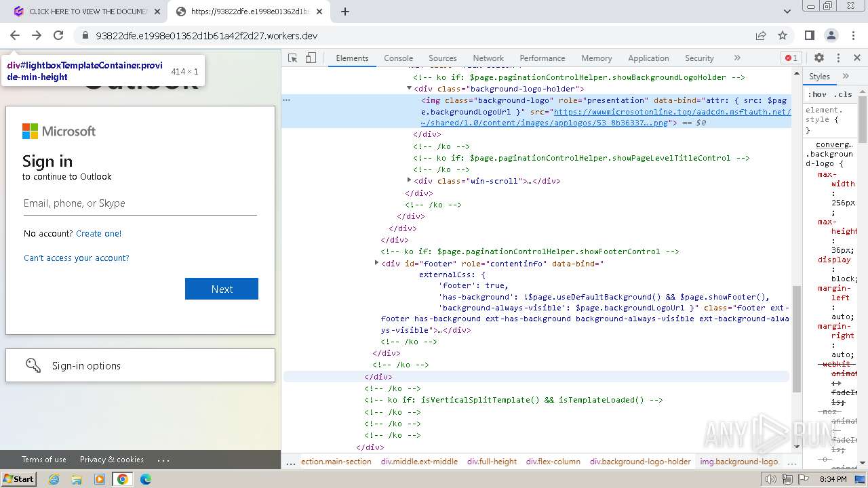Click the footer more options dots
The width and height of the screenshot is (868, 488).
163,460
